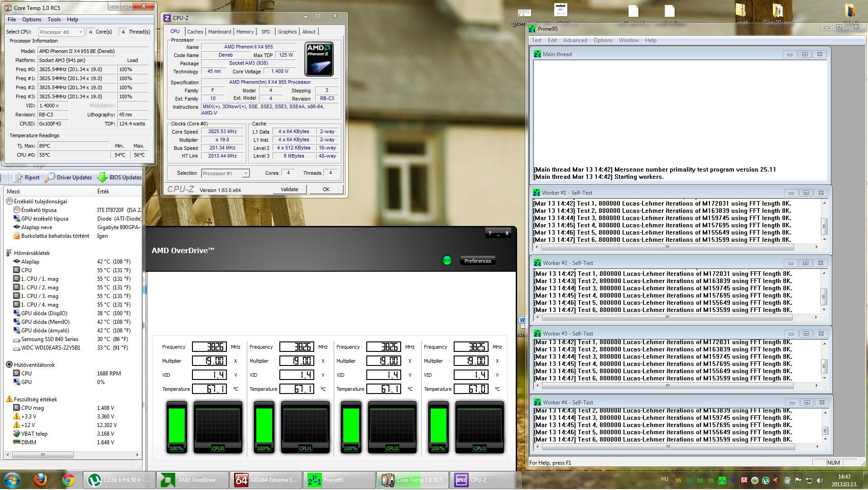Open Preferences in AMD OverDrive

(x=478, y=261)
